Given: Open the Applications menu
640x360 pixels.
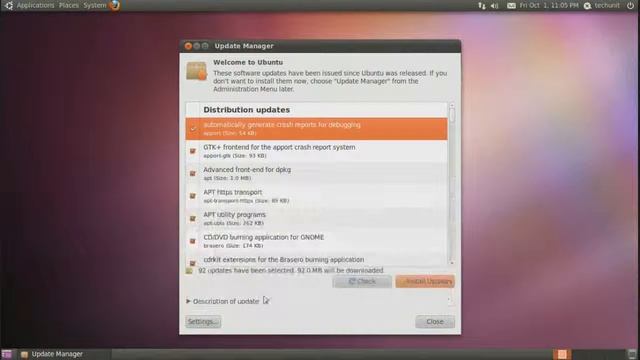Looking at the screenshot, I should tap(35, 5).
